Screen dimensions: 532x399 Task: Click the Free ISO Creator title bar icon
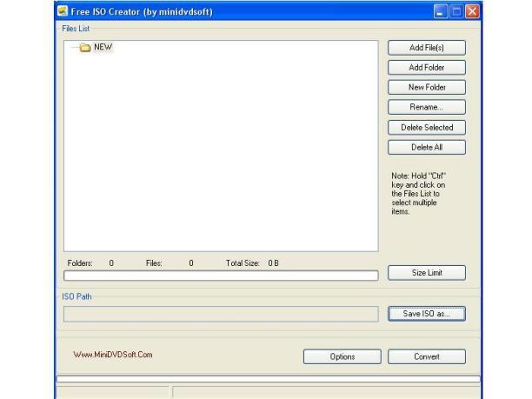tap(63, 11)
